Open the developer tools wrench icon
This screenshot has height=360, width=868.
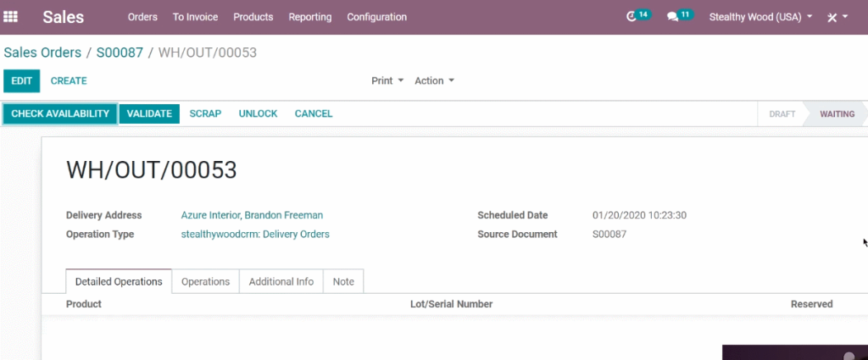[832, 17]
